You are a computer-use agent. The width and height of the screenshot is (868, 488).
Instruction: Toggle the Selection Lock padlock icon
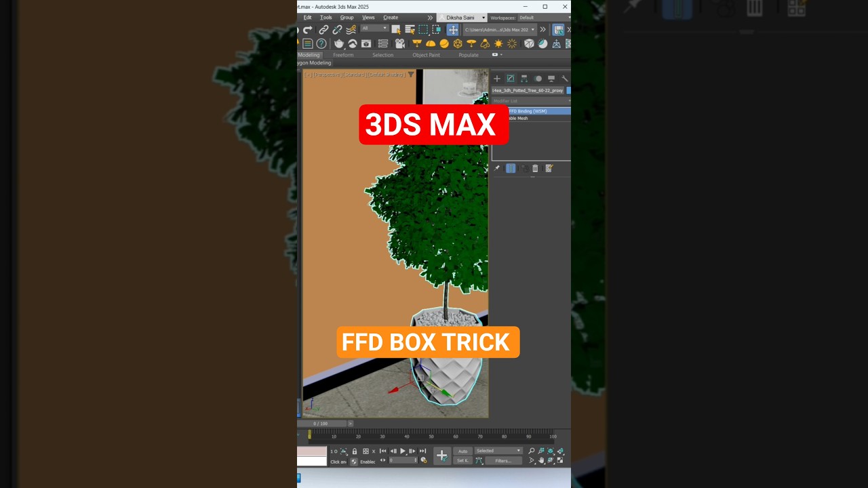[x=354, y=451]
